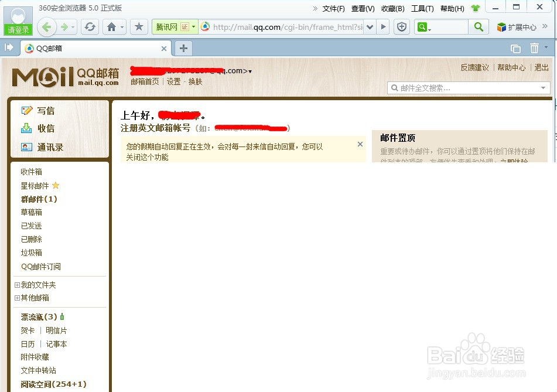Expand the 我的文件夹 tree node
The image size is (557, 392).
pos(17,285)
